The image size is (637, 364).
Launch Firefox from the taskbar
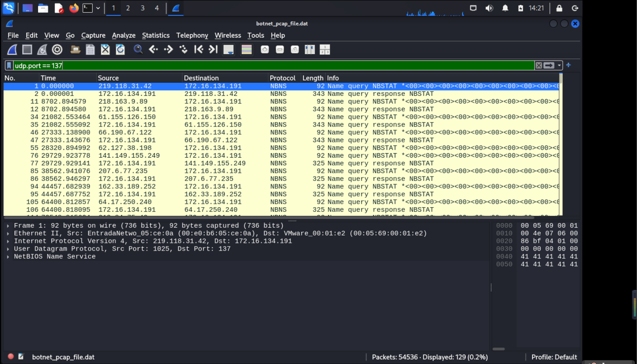click(x=74, y=8)
